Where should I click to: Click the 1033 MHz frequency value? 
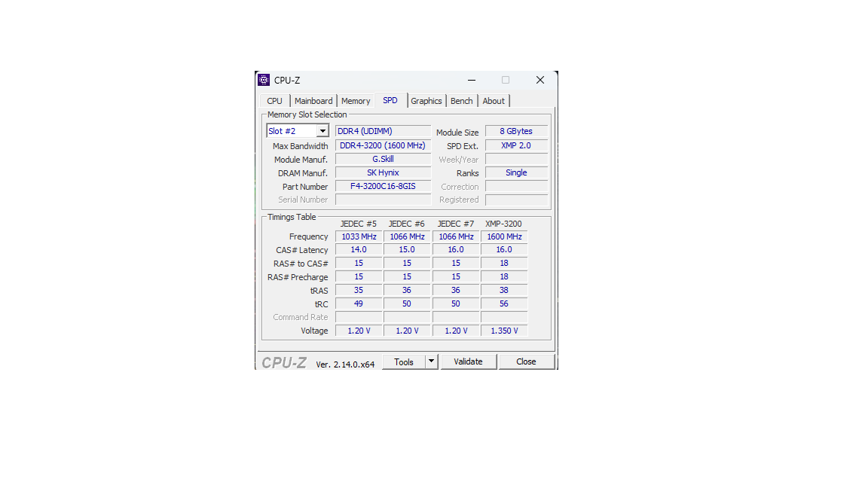coord(359,236)
